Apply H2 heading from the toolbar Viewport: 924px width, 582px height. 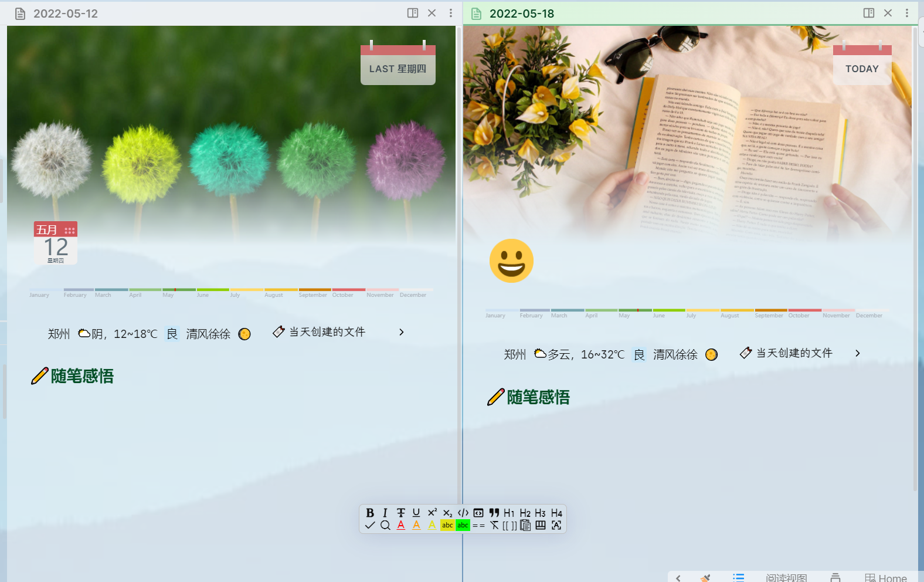pyautogui.click(x=525, y=513)
